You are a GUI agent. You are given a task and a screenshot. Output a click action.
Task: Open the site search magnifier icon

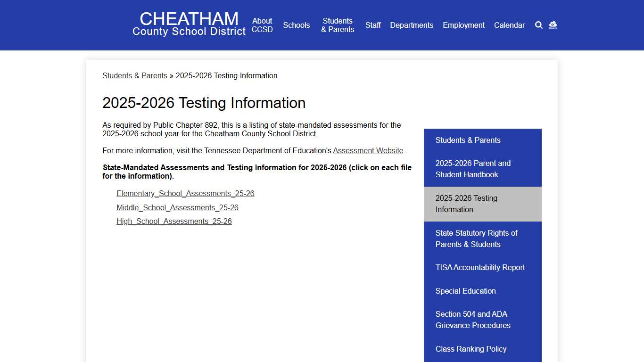click(538, 25)
